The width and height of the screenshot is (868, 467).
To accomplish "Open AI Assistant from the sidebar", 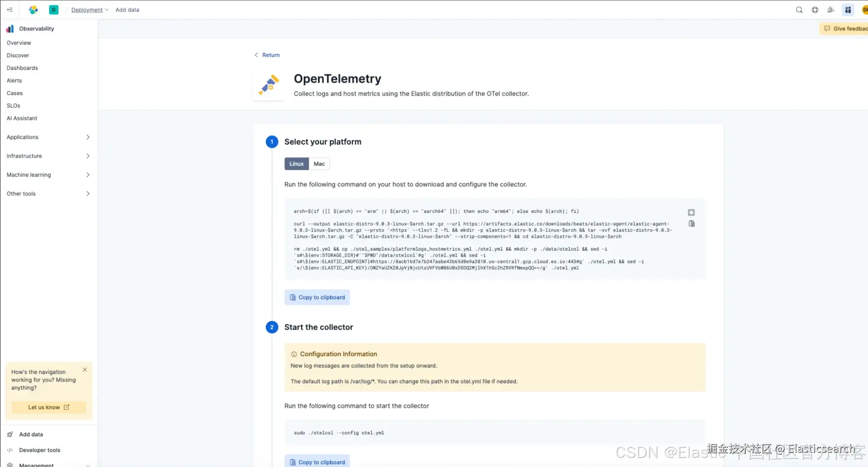I will click(x=22, y=119).
